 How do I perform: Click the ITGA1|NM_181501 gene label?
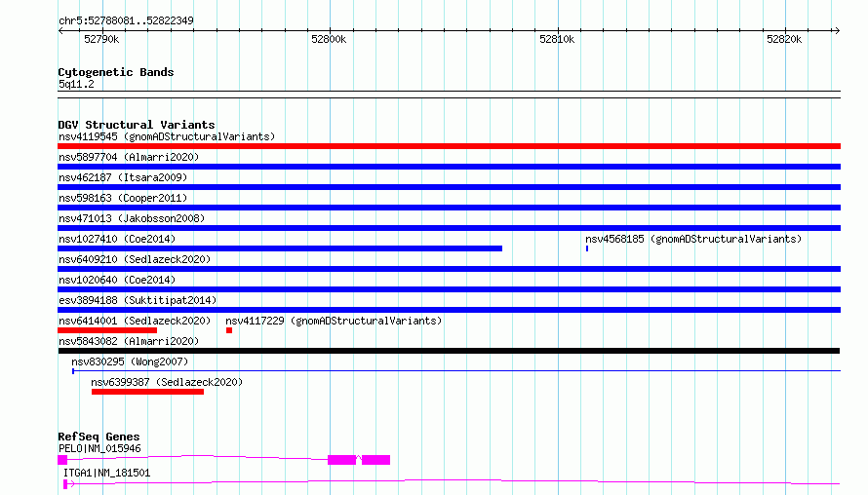106,473
